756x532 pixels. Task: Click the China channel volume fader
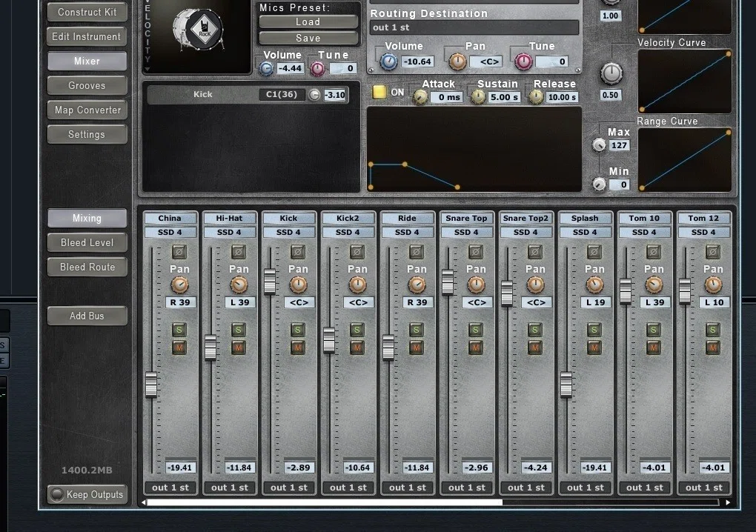151,385
